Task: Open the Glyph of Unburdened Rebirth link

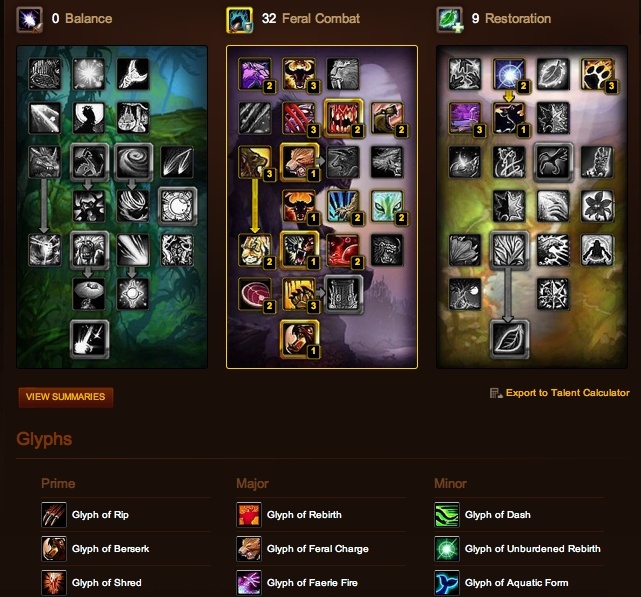Action: (x=533, y=549)
